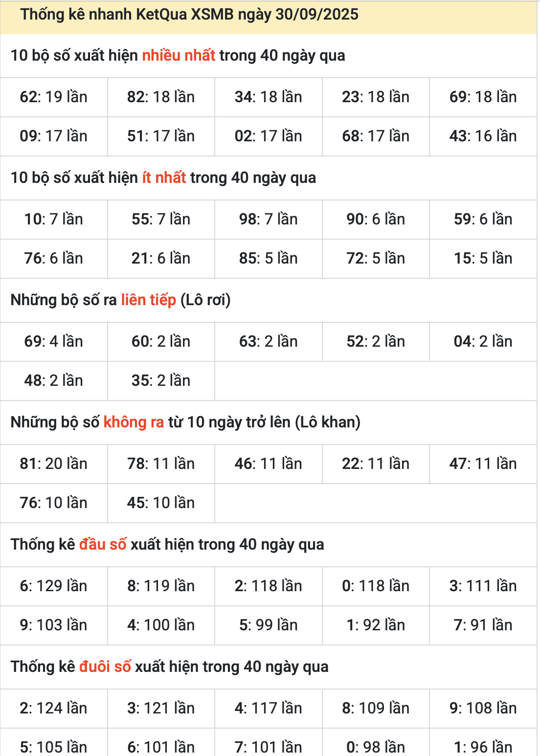
Task: Select the "81: 20 lần" Lô khan cell
Action: (54, 464)
